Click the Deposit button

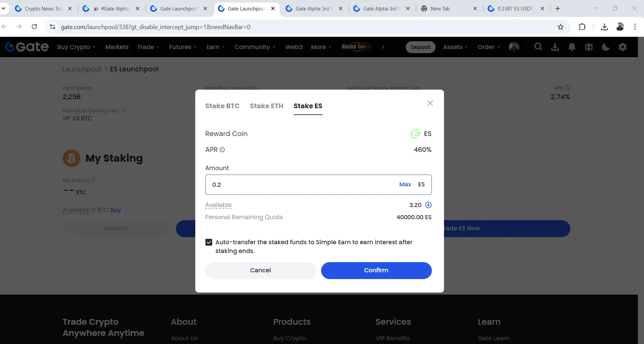pyautogui.click(x=420, y=47)
